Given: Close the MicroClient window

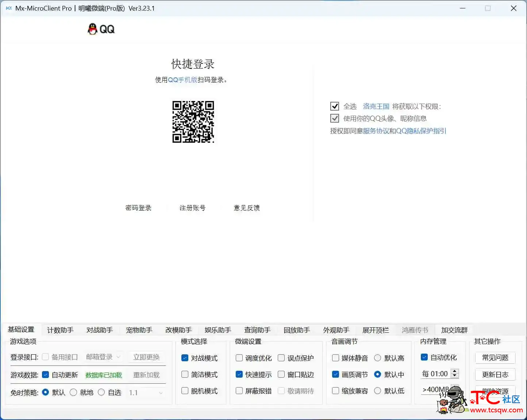Looking at the screenshot, I should tap(513, 8).
